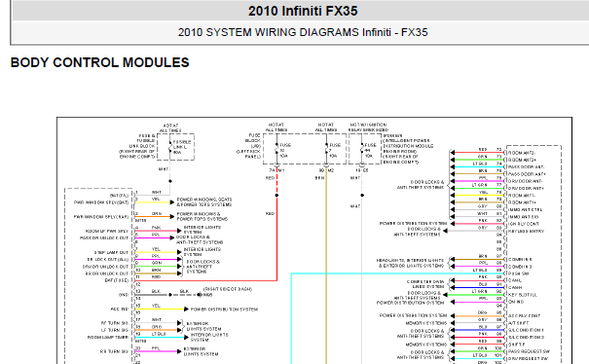Click the 'IMMO ANT CTRL' terminal label
Viewport: 589px width, 364px height.
point(525,210)
